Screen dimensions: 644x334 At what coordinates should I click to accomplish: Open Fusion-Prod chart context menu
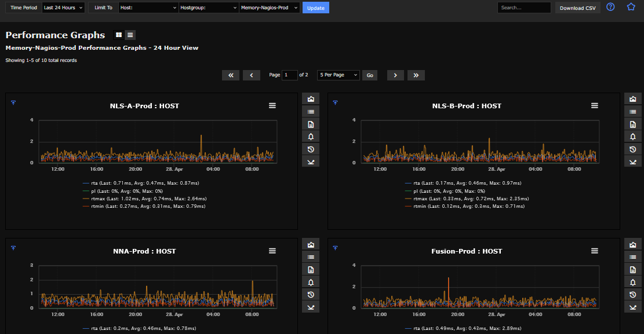(594, 251)
